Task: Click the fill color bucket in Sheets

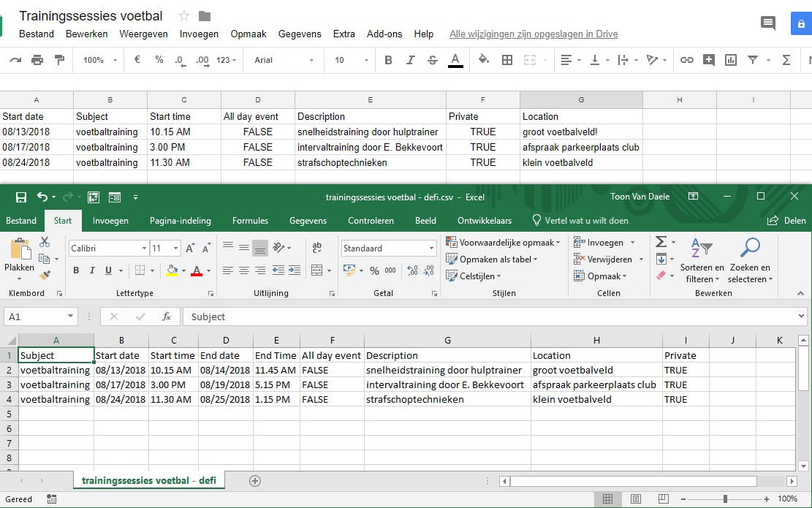Action: pyautogui.click(x=483, y=60)
